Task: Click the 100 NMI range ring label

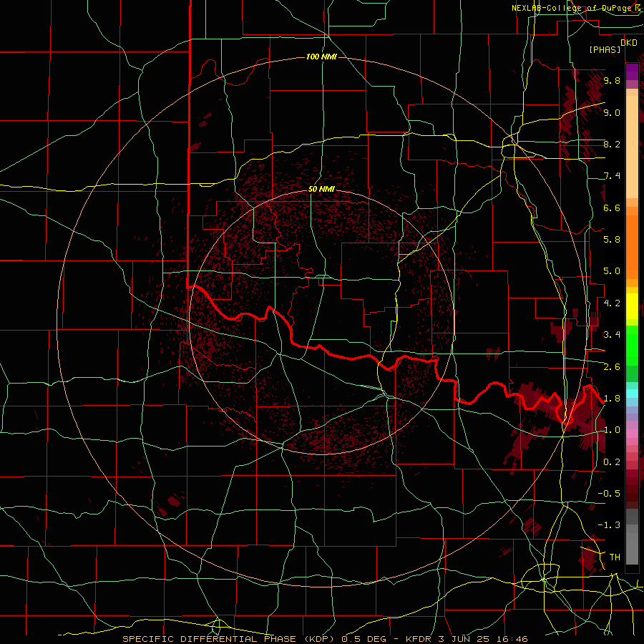Action: coord(321,57)
